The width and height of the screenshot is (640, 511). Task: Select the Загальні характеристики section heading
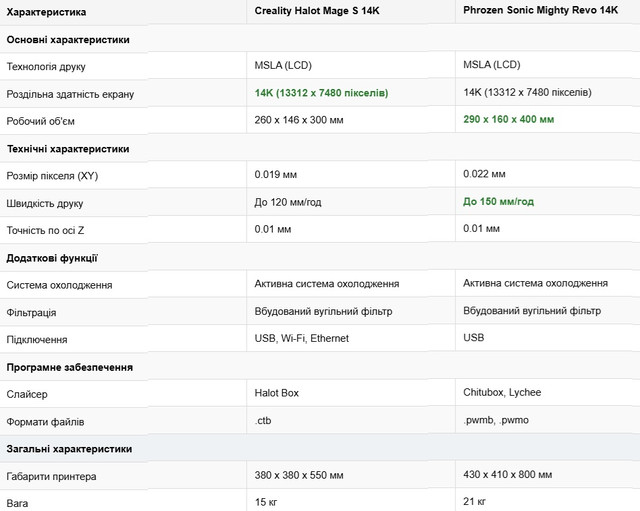tap(69, 449)
